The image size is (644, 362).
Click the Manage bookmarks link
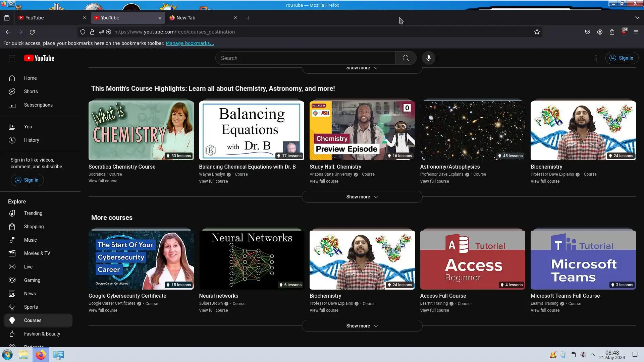tap(190, 43)
